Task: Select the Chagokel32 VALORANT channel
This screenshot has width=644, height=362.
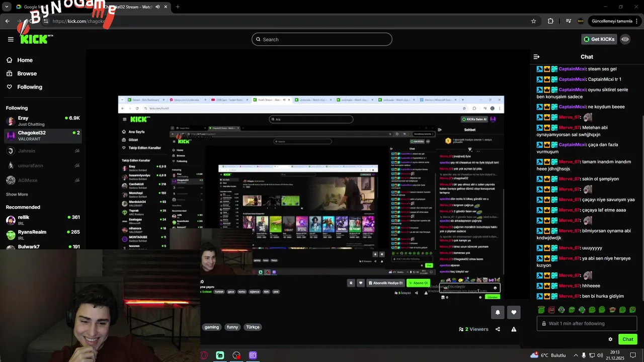Action: tap(43, 135)
